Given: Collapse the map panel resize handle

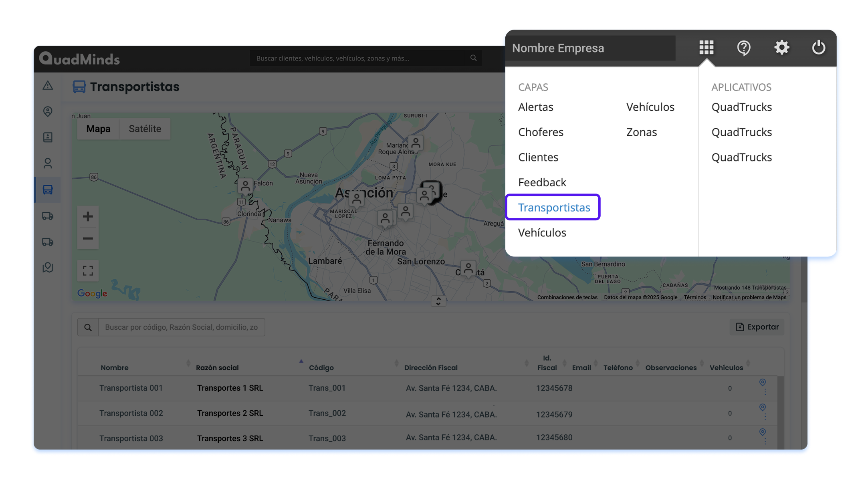Looking at the screenshot, I should point(438,301).
